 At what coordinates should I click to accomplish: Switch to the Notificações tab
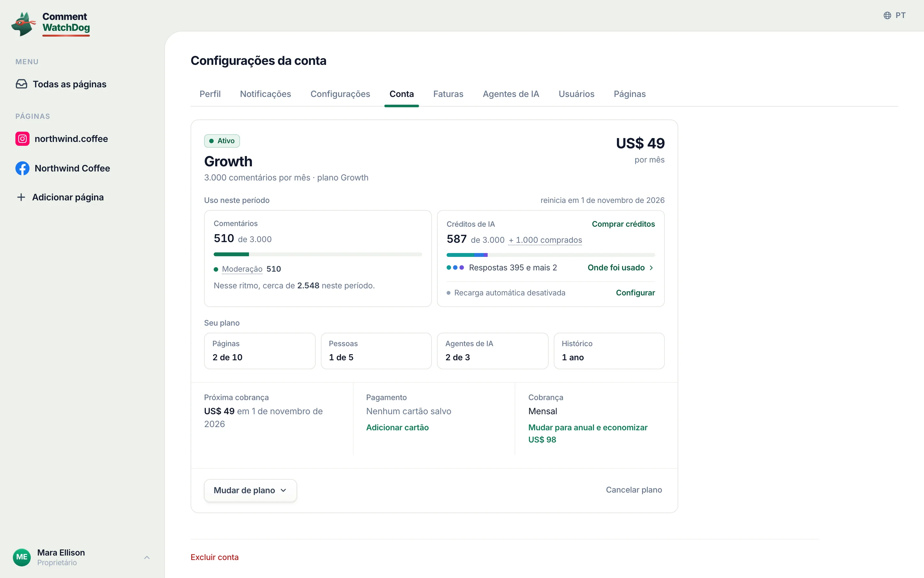pos(265,94)
